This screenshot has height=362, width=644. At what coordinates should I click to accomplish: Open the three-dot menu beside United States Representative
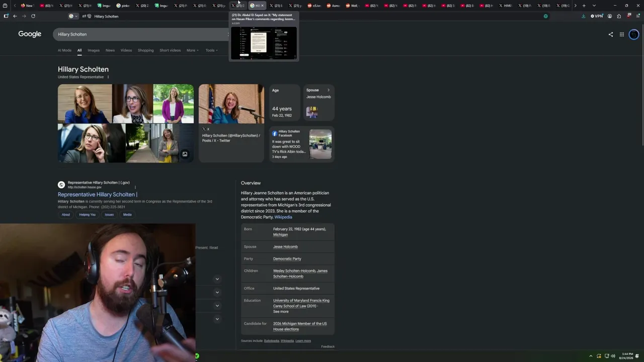point(108,77)
